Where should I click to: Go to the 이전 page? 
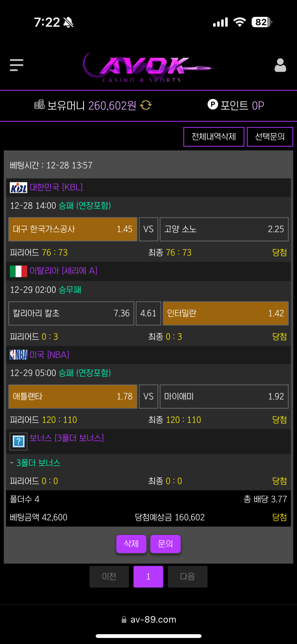click(109, 576)
